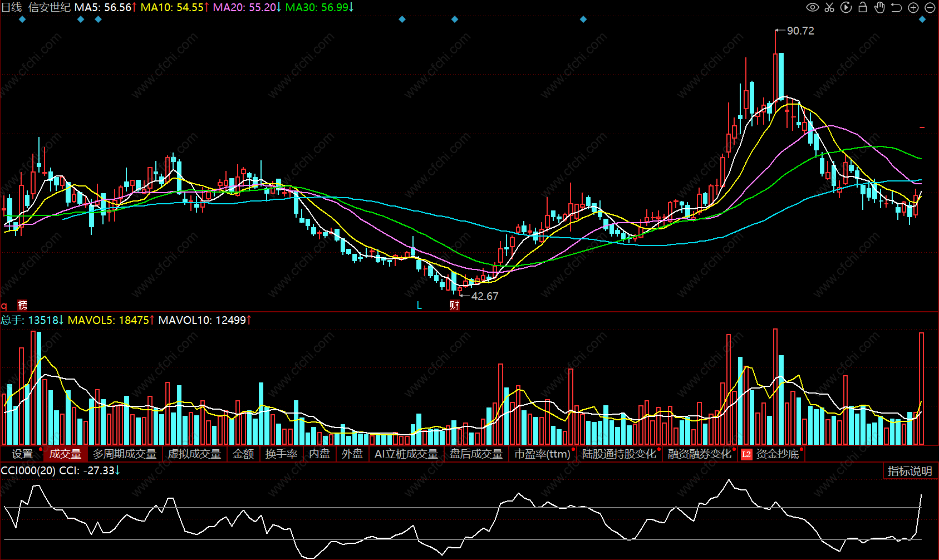Switch to 盘后成交量 tab

point(476,454)
